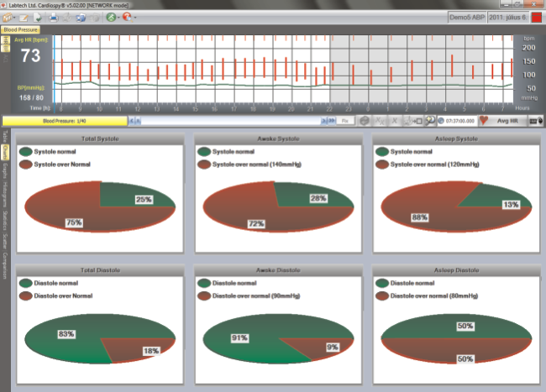
Task: Open the Graphs side tab
Action: click(5, 170)
